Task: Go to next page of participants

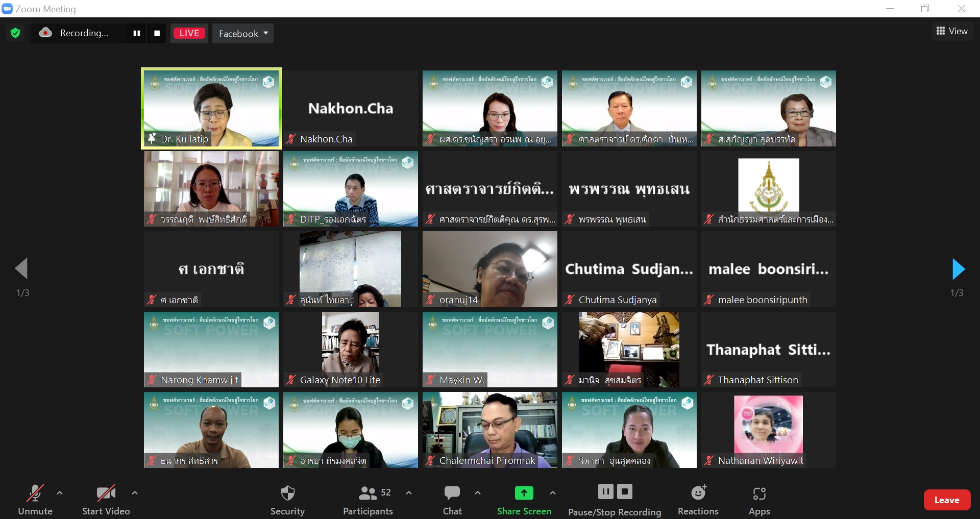Action: tap(958, 269)
